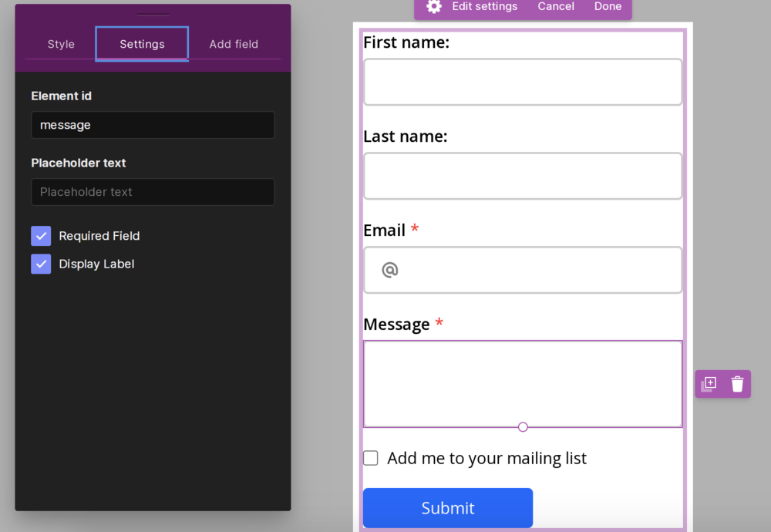Screen dimensions: 771x532
Task: Click the Element id input containing message
Action: pyautogui.click(x=153, y=125)
